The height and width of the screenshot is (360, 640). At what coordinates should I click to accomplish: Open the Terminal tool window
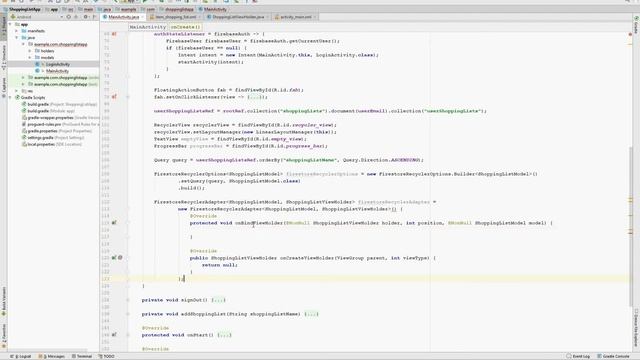pos(82,356)
